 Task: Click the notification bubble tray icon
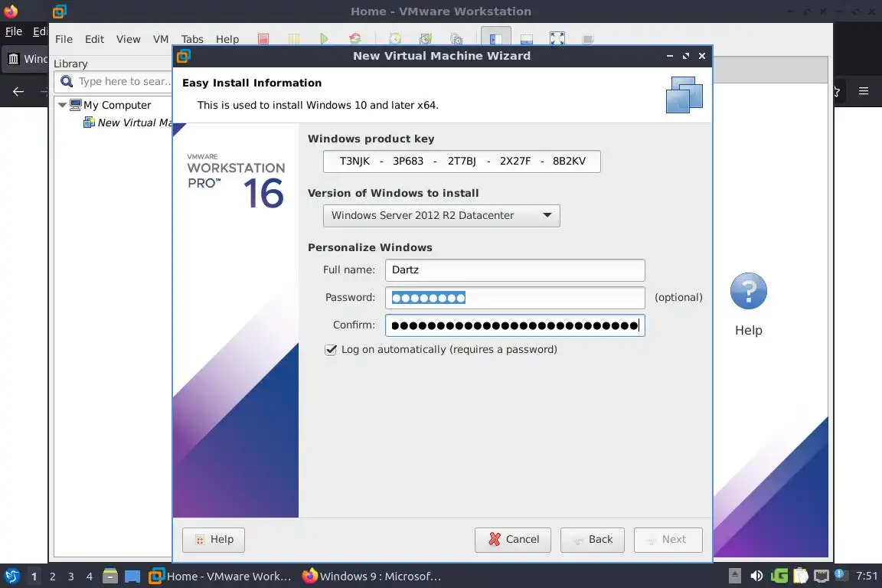(840, 574)
